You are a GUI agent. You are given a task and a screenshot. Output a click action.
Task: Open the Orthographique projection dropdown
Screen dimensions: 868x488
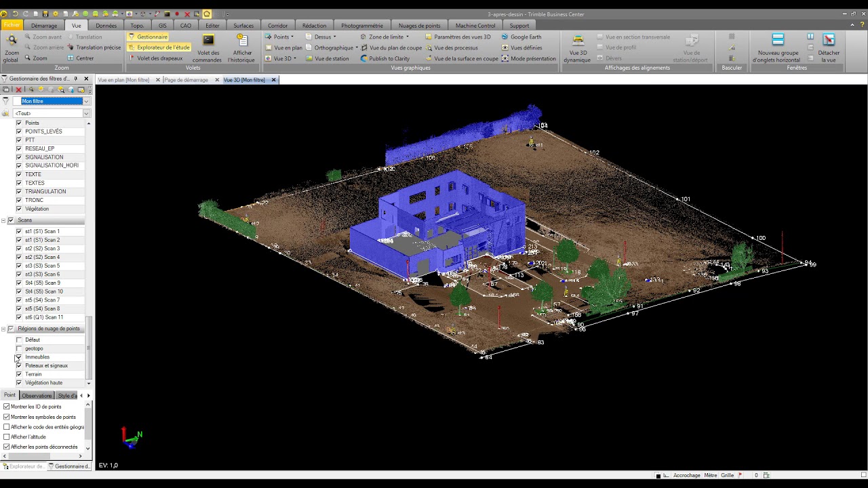click(x=332, y=47)
